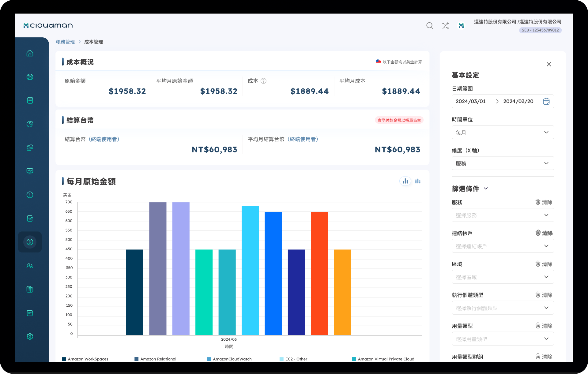
Task: Switch to stacked bar chart view
Action: pos(418,181)
